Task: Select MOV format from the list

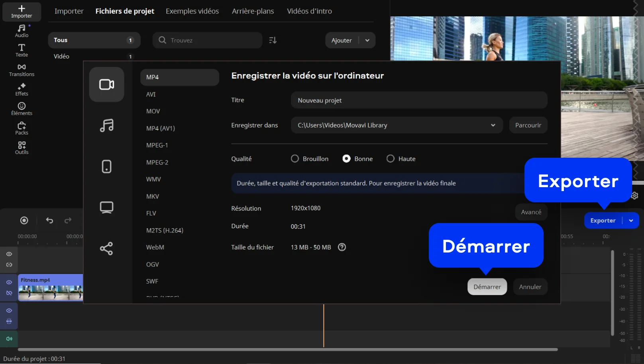Action: tap(153, 112)
